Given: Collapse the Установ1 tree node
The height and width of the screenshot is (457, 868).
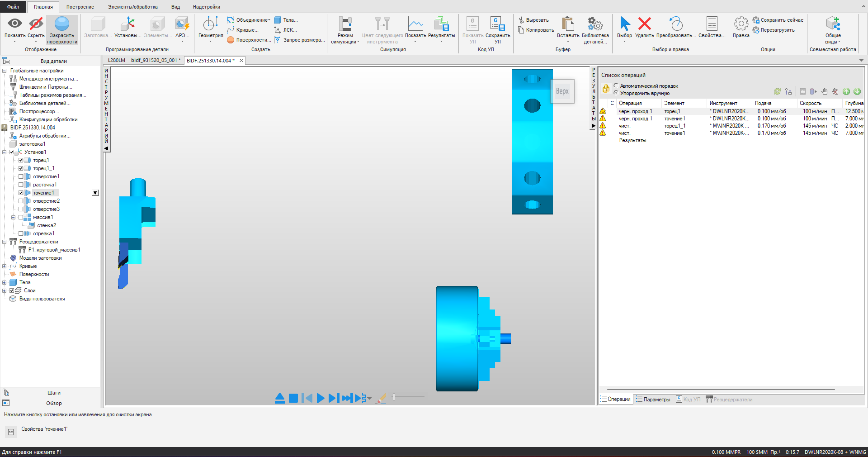Looking at the screenshot, I should (x=5, y=152).
